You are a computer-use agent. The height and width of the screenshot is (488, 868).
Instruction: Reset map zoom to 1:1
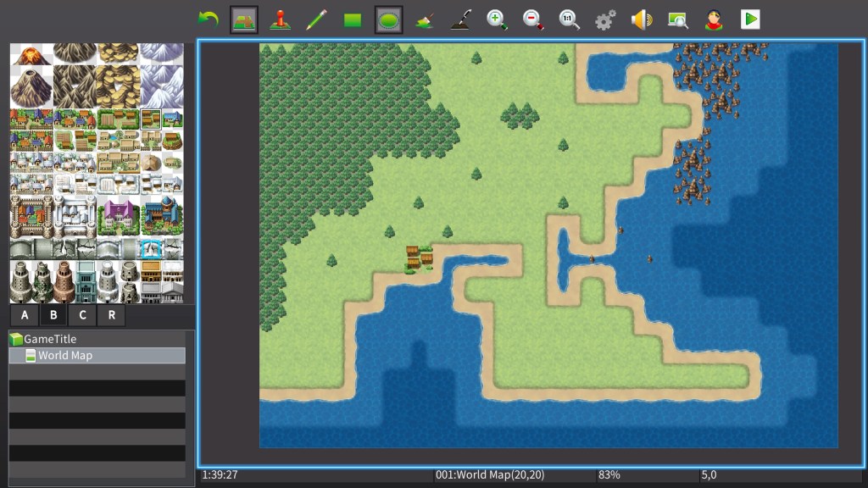[570, 19]
